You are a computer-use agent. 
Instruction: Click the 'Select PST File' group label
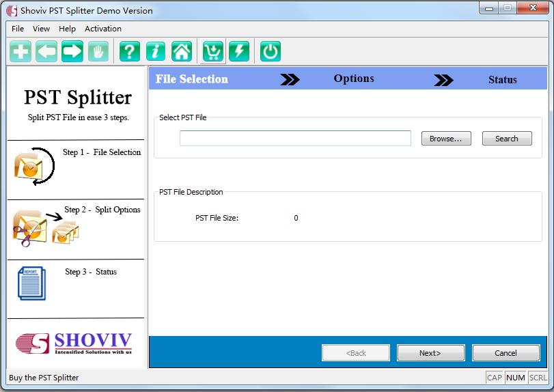coord(182,117)
